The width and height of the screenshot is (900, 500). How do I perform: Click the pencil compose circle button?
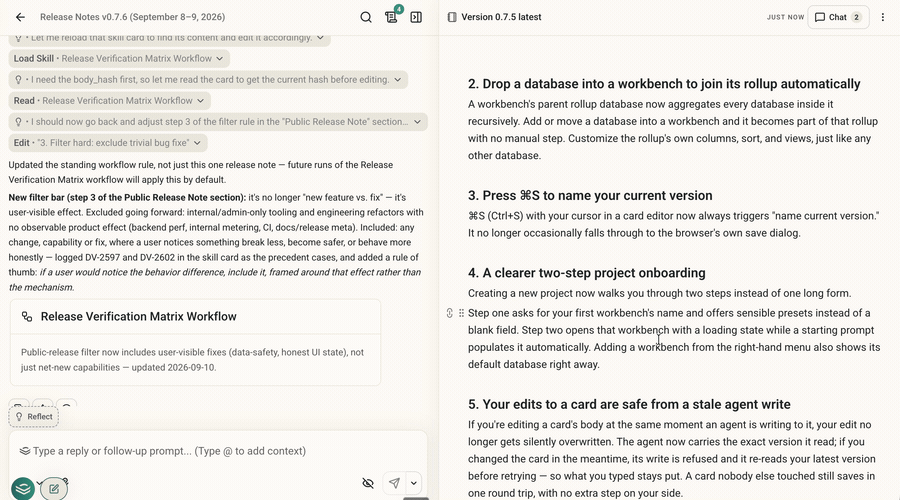(x=54, y=489)
